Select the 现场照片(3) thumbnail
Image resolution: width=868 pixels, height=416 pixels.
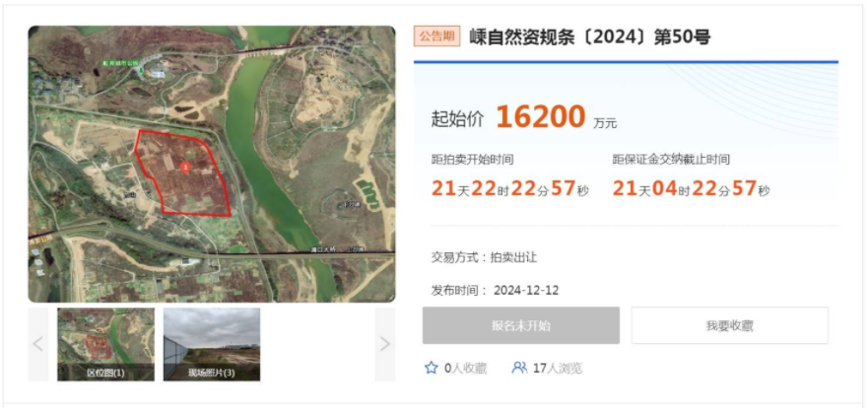212,345
